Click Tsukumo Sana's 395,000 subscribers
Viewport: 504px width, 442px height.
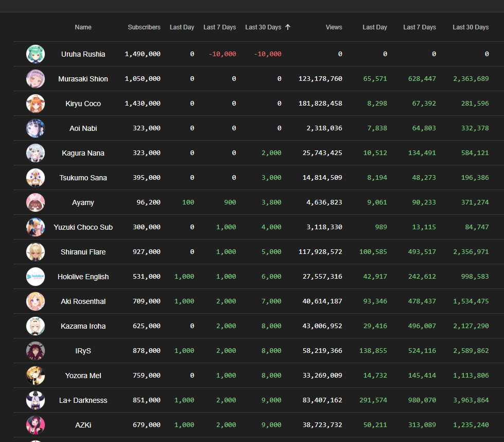coord(147,178)
